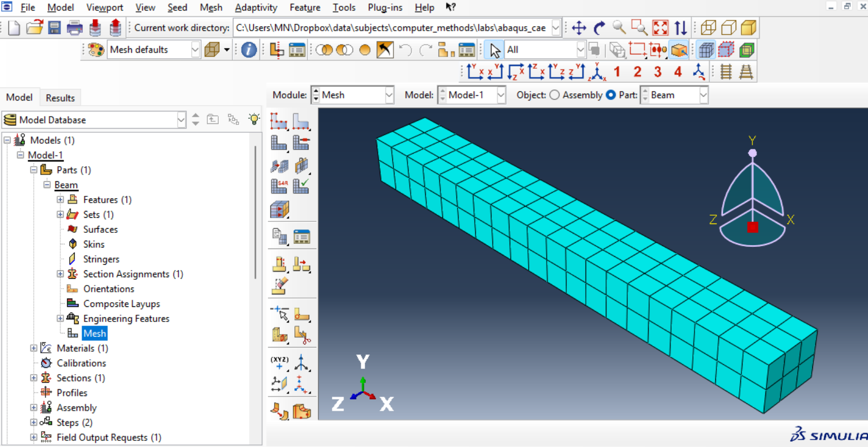Image resolution: width=868 pixels, height=447 pixels.
Task: Select the Part radio button
Action: [x=611, y=95]
